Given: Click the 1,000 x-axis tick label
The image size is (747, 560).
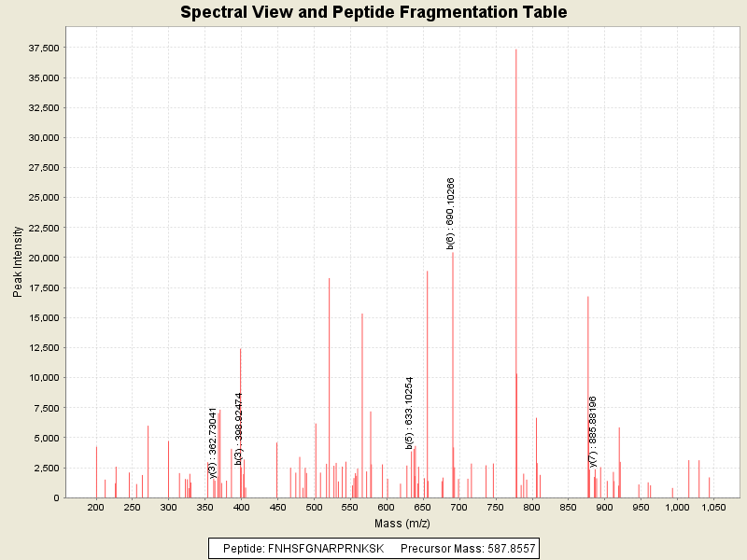Looking at the screenshot, I should (x=674, y=507).
